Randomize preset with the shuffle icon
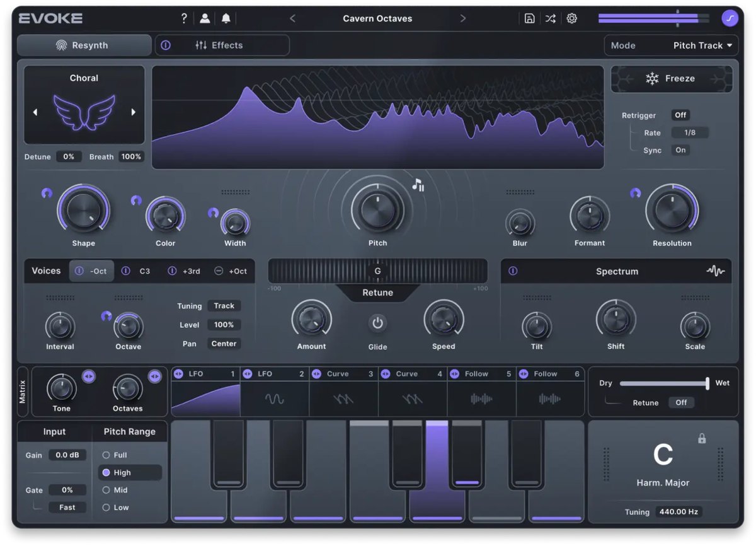 (x=551, y=18)
